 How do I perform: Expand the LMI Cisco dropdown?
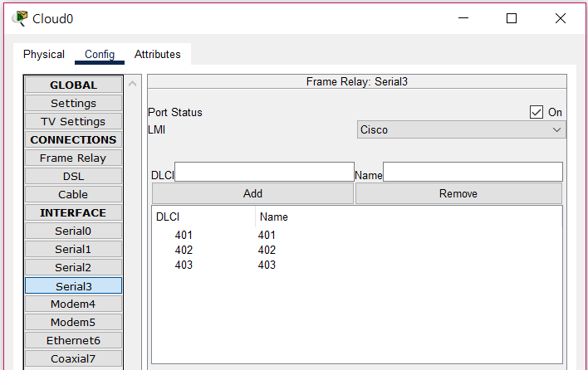point(461,129)
